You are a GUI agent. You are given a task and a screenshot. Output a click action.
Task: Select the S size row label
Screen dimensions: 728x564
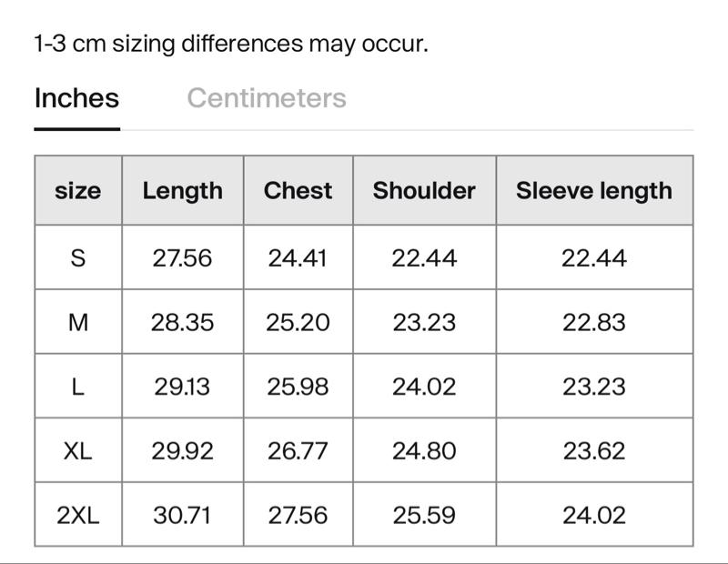[78, 258]
